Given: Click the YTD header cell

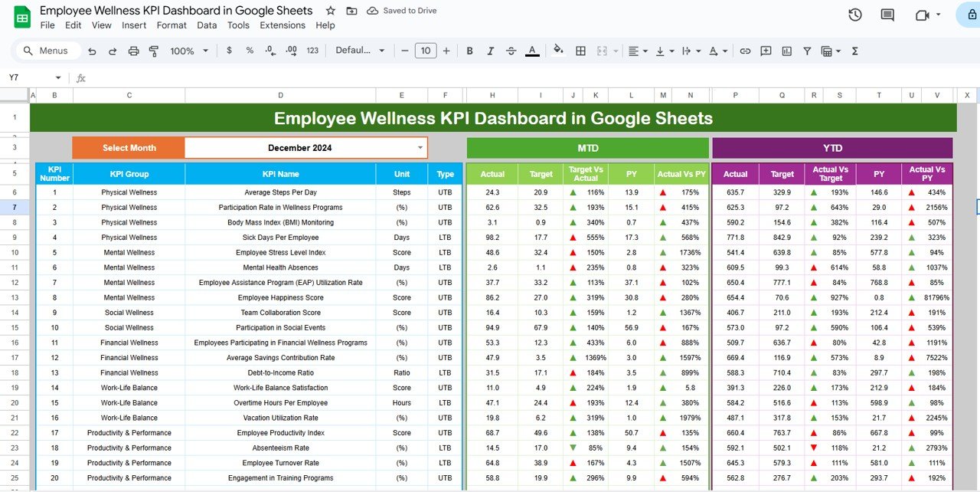Looking at the screenshot, I should [x=832, y=148].
